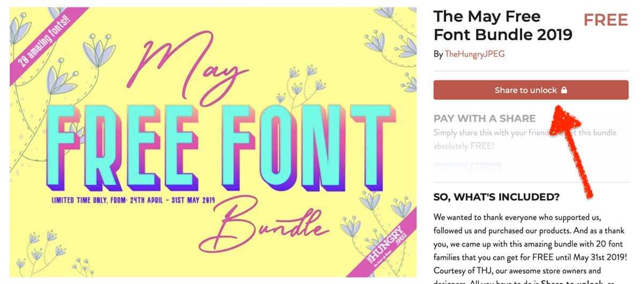This screenshot has height=284, width=644.
Task: Click the SO, WHAT'S INCLUDED? heading
Action: click(x=496, y=197)
